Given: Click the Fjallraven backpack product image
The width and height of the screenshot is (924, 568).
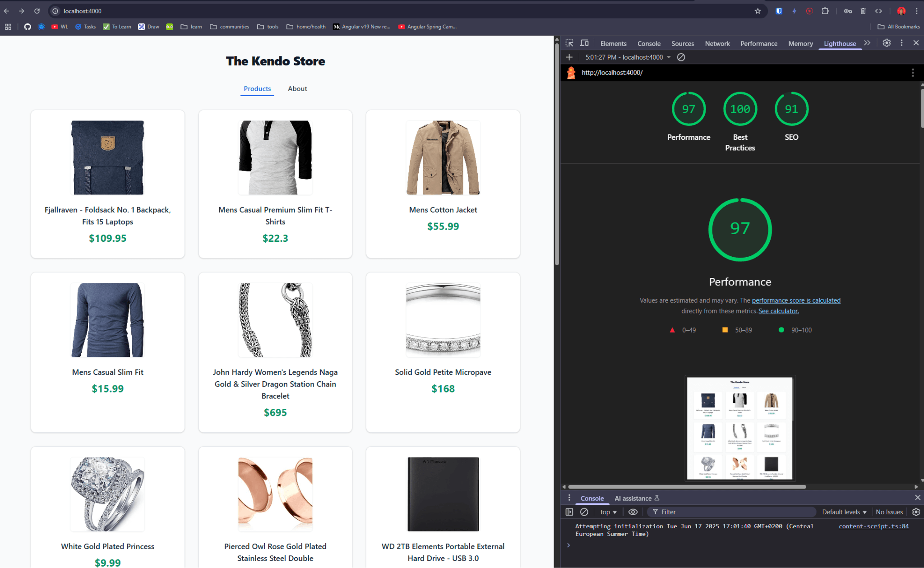Looking at the screenshot, I should 107,157.
